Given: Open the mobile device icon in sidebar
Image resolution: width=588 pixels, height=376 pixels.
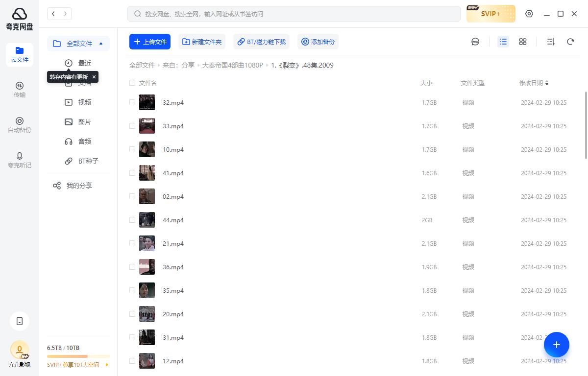Looking at the screenshot, I should (x=20, y=321).
